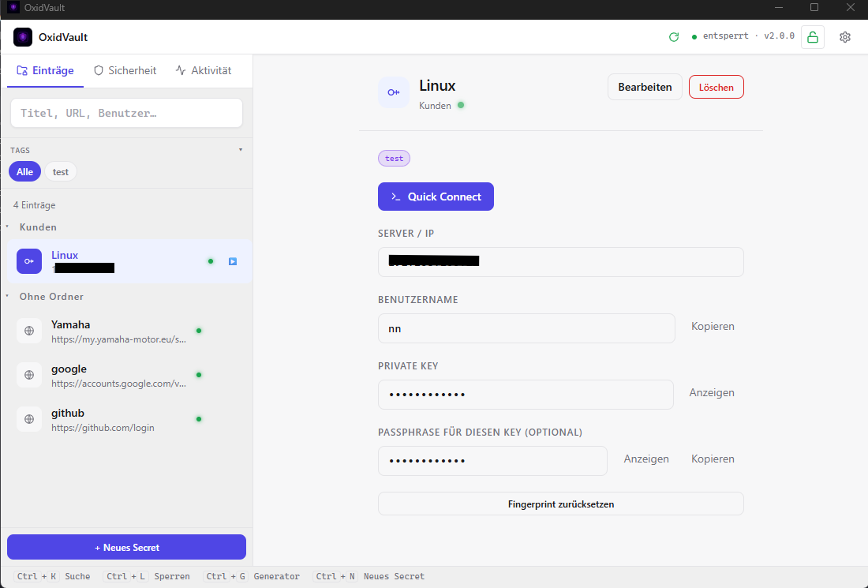Viewport: 868px width, 588px height.
Task: Start Quick Connect to the server
Action: click(x=436, y=197)
